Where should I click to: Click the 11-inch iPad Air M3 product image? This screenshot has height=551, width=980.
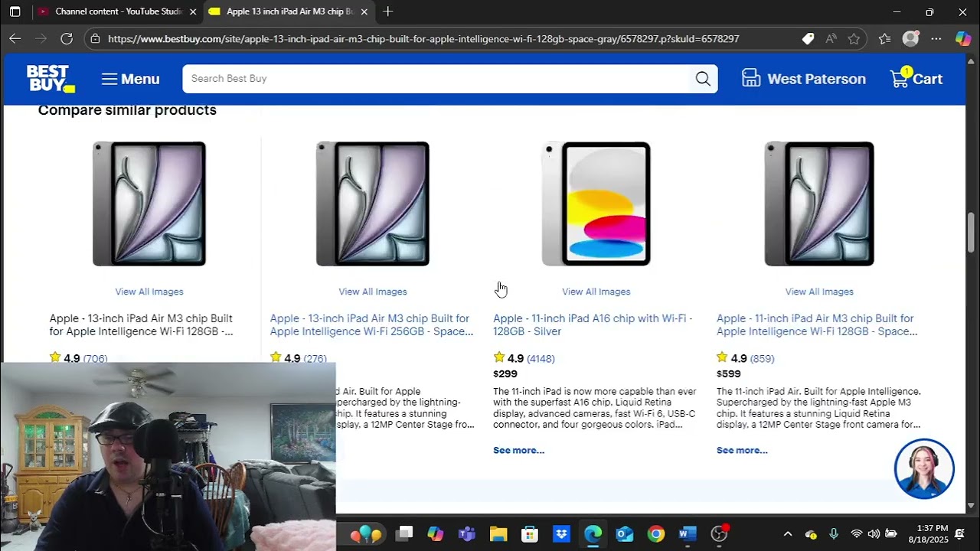click(819, 204)
